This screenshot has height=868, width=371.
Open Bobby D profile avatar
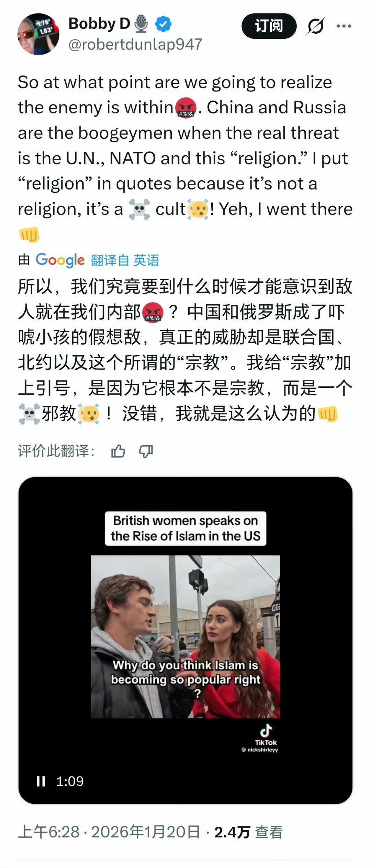(38, 34)
